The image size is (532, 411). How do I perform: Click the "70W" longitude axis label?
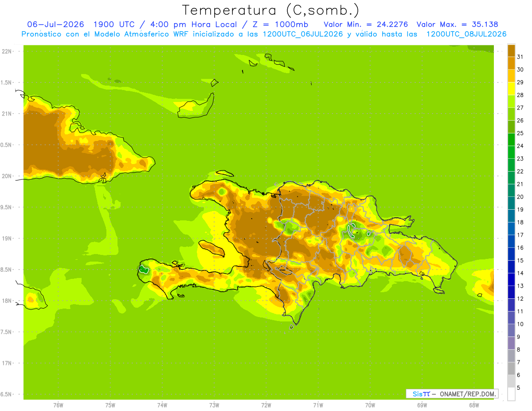pos(370,405)
